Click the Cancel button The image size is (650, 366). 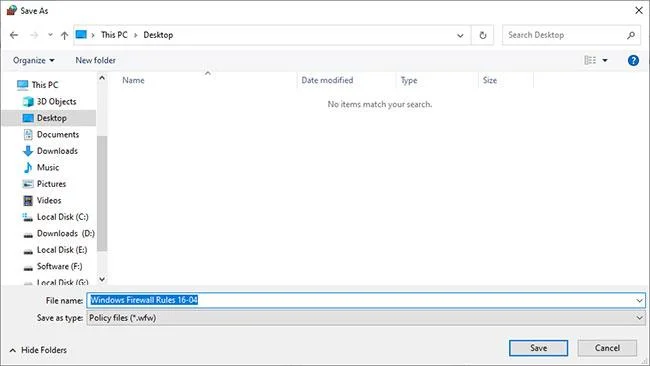[x=607, y=348]
